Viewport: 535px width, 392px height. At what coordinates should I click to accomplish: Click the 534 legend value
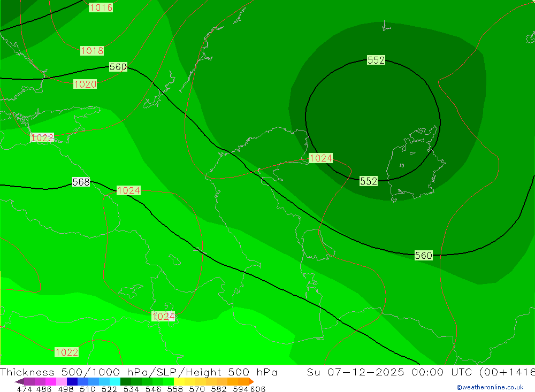[132, 389]
